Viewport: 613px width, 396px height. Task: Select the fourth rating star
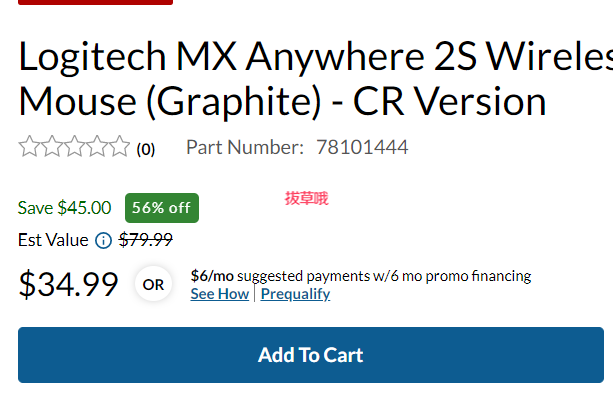click(x=97, y=147)
